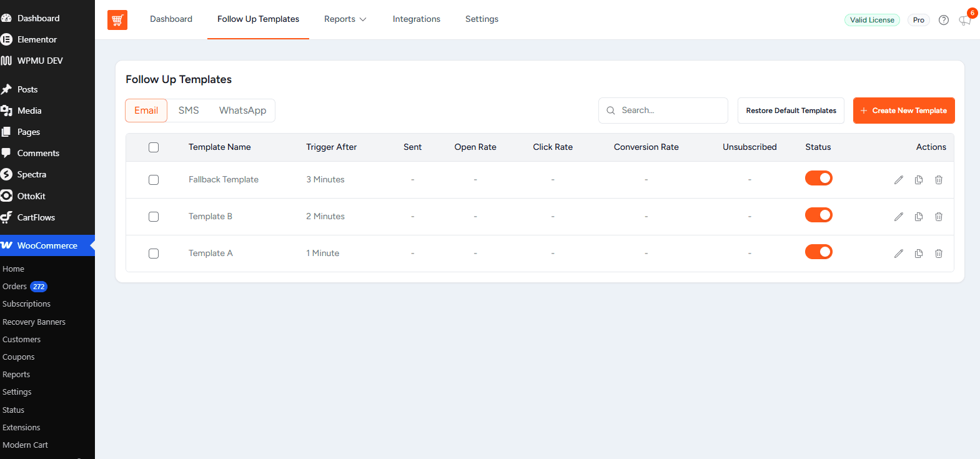Duplicate the Fallback Template
980x459 pixels.
(x=919, y=180)
